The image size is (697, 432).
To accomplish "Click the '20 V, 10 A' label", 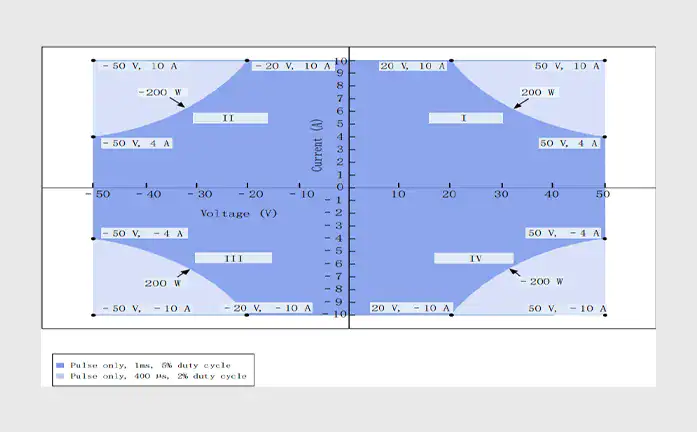I will (413, 66).
